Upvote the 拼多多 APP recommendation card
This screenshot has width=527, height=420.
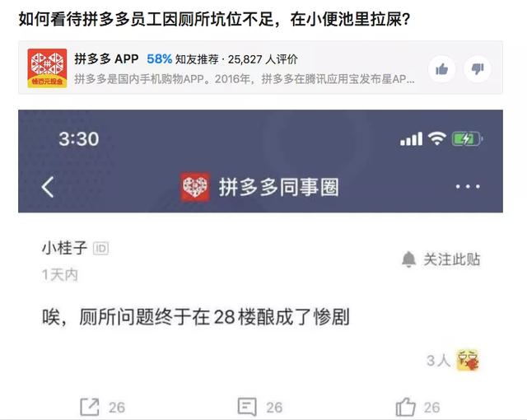(442, 69)
